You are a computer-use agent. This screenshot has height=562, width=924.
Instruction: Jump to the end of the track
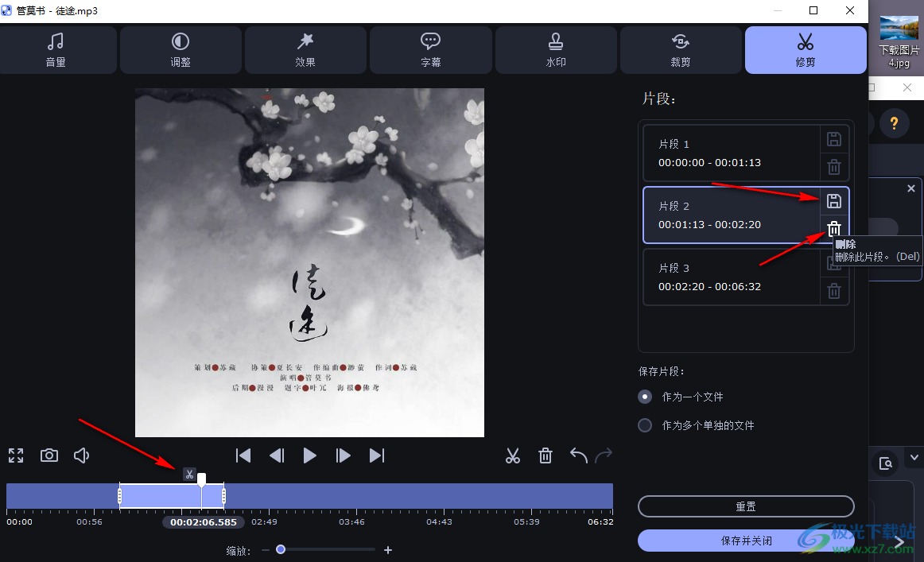point(377,455)
